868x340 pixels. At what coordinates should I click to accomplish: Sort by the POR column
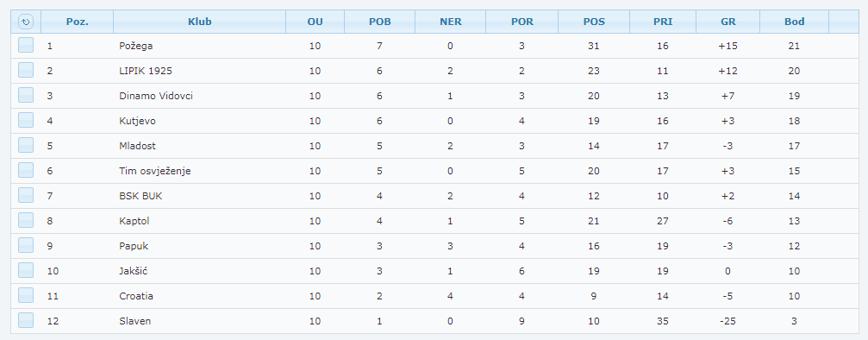[522, 22]
